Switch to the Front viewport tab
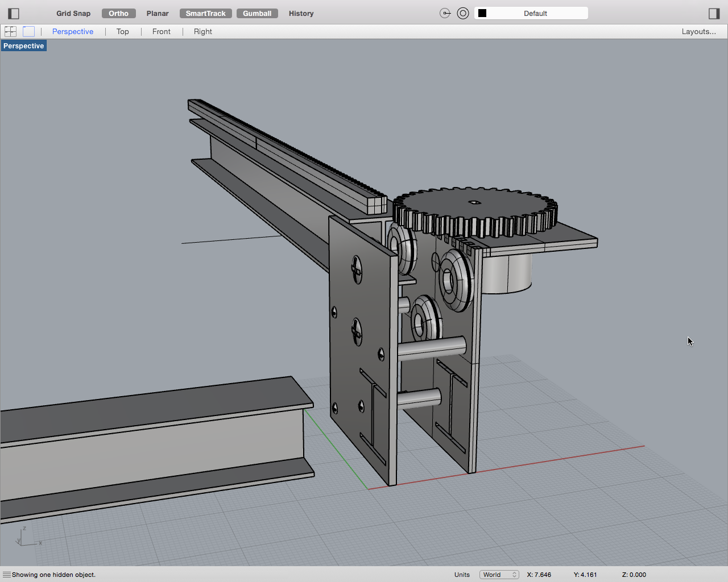The height and width of the screenshot is (582, 728). [x=162, y=31]
